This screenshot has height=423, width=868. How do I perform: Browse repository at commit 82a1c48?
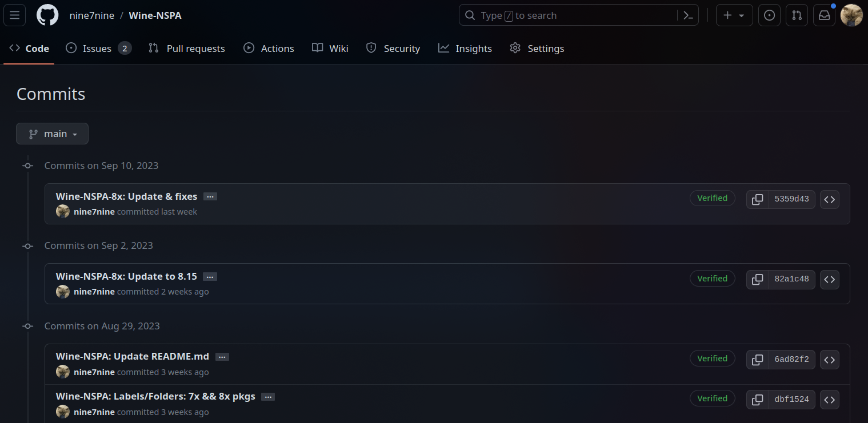pyautogui.click(x=830, y=279)
